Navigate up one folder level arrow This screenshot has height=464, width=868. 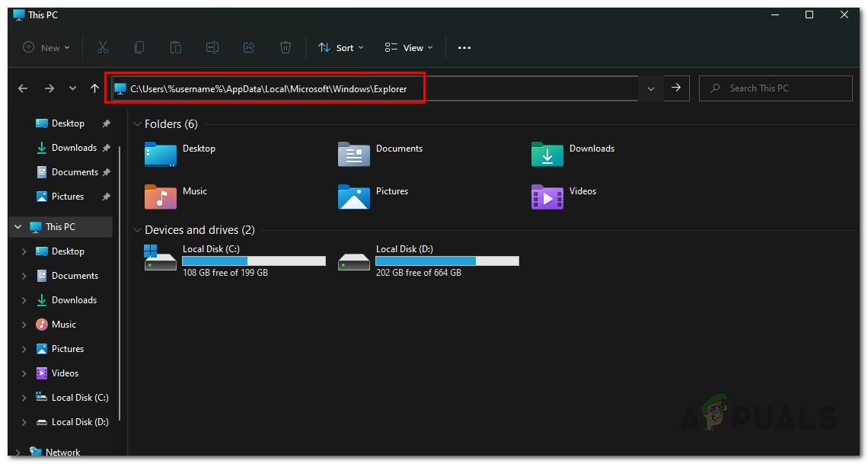(x=94, y=88)
